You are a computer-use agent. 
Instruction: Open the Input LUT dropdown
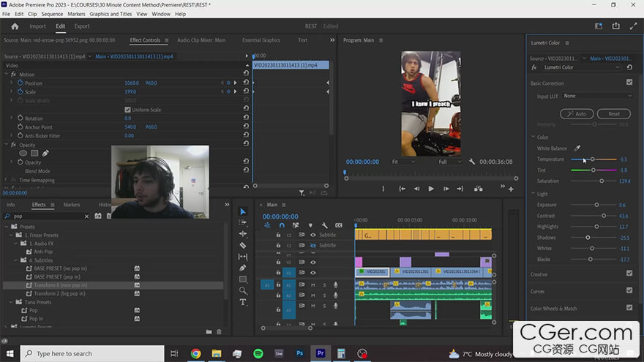pos(597,96)
